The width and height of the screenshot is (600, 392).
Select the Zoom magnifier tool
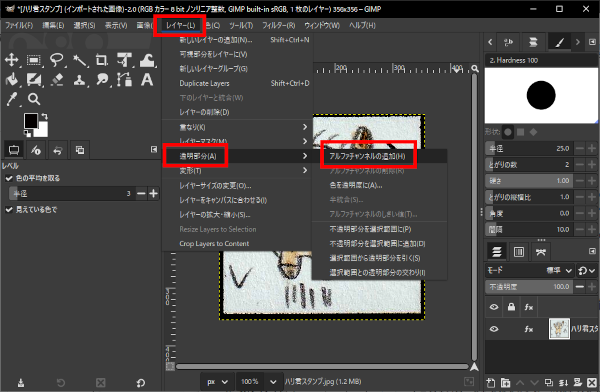(x=34, y=99)
